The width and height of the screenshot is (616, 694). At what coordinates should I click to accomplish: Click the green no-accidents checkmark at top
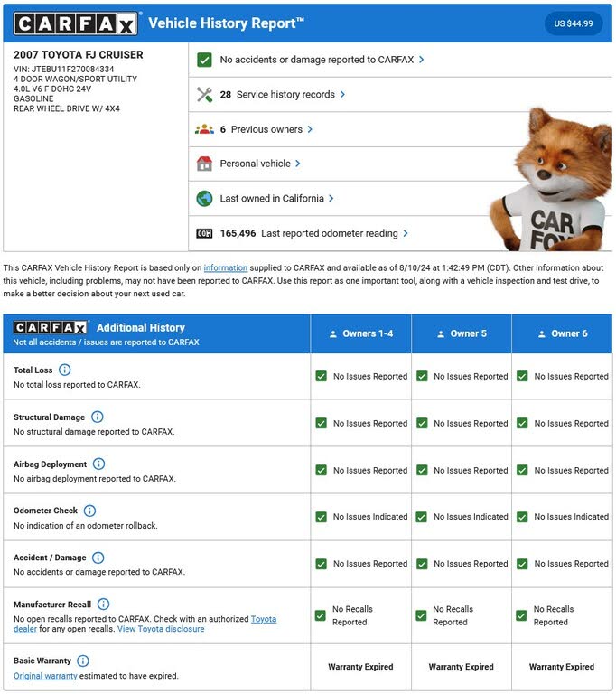tap(204, 60)
